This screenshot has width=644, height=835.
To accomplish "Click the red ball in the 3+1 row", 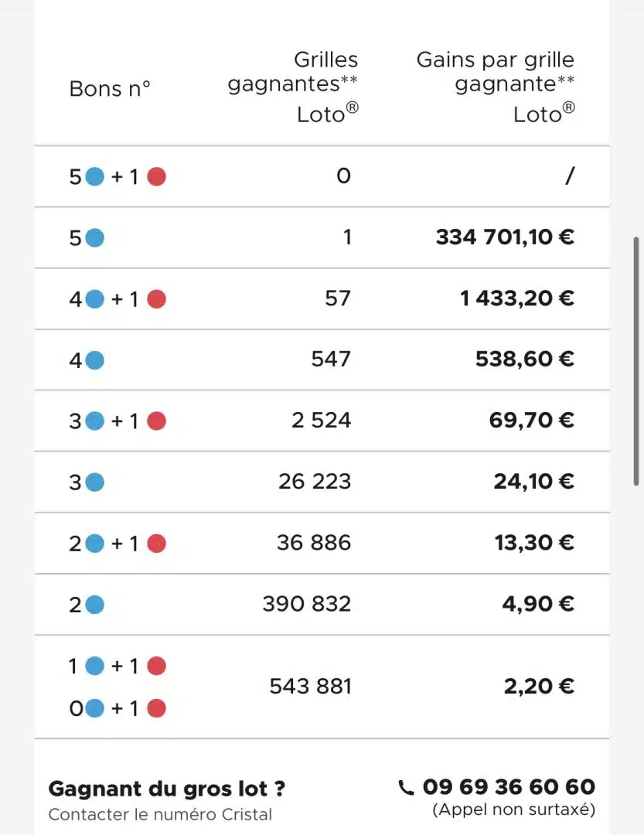I will [157, 421].
